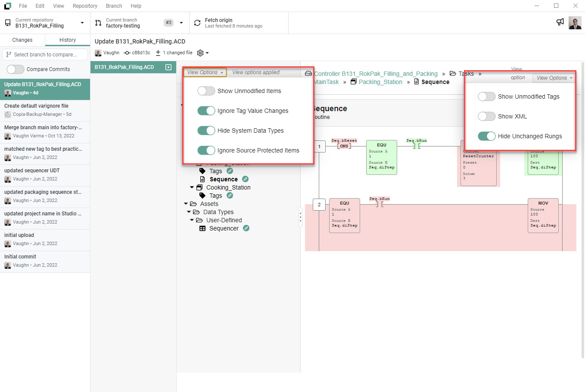Open the notifications megaphone icon
Image resolution: width=585 pixels, height=392 pixels.
pos(560,22)
